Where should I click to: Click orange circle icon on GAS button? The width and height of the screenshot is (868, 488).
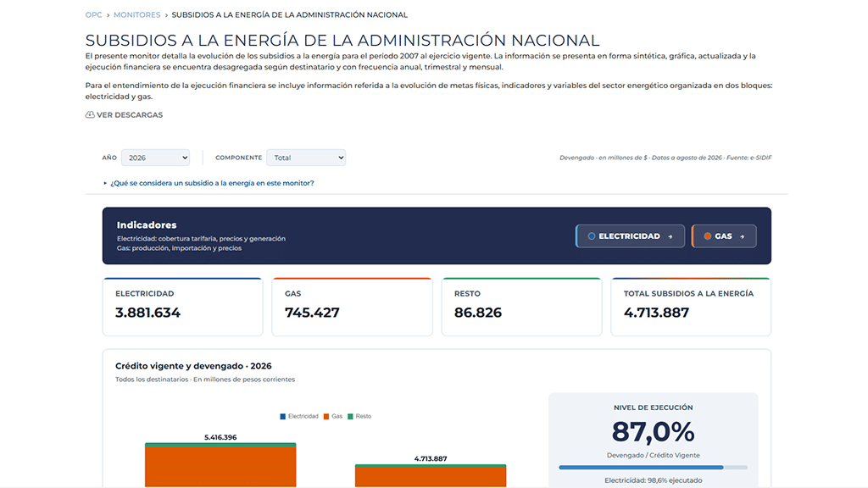[x=708, y=236]
